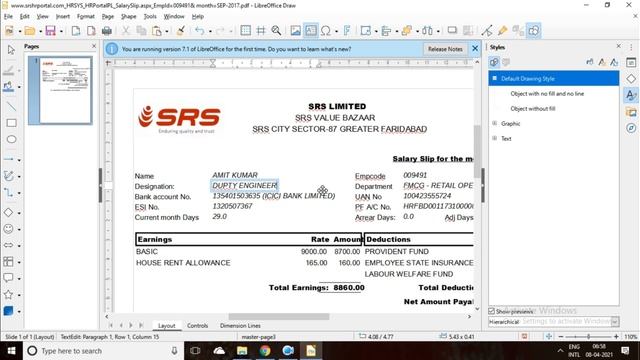This screenshot has height=360, width=640.
Task: Click the Insert Special Character omega icon
Action: (x=326, y=31)
